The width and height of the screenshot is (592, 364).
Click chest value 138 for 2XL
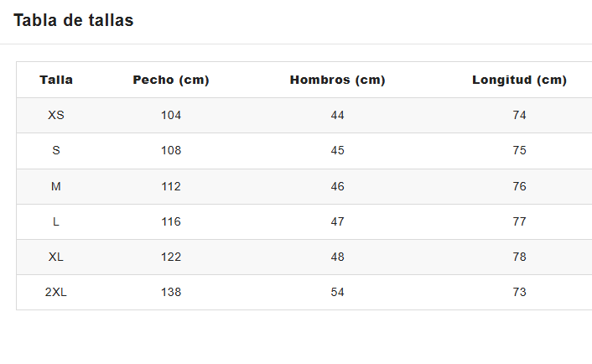point(171,292)
